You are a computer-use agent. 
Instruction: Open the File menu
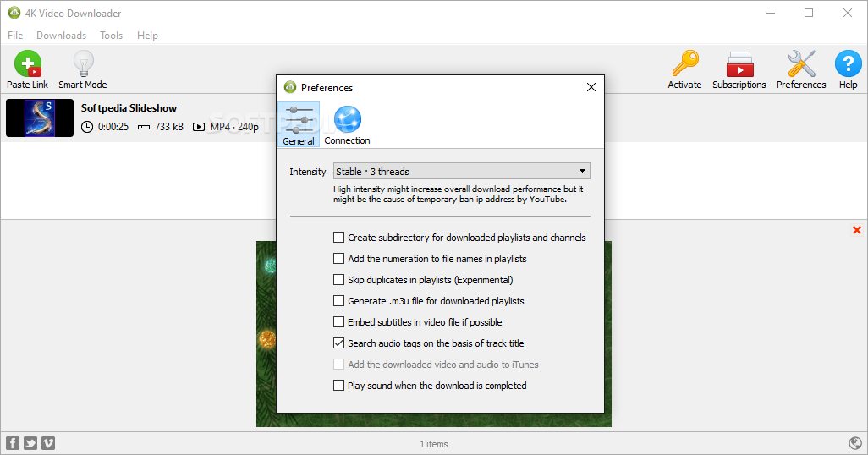[x=15, y=36]
